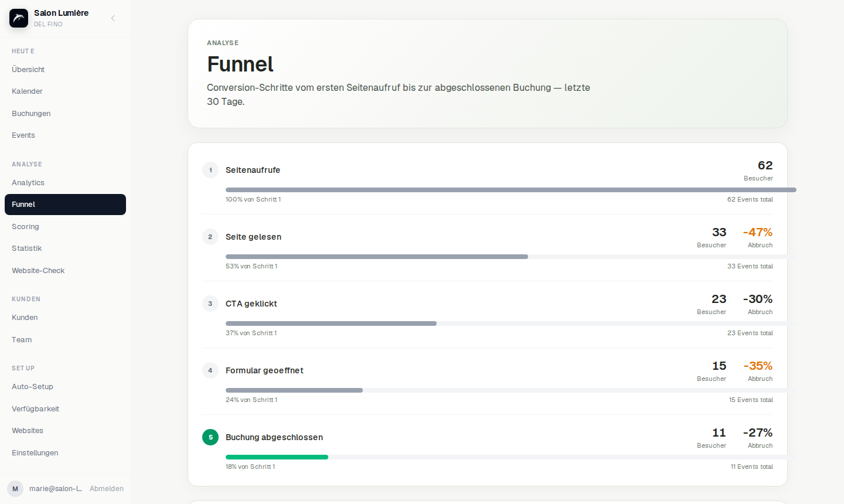Viewport: 844px width, 504px height.
Task: Click '37% von Schritt 1' label
Action: [x=251, y=333]
